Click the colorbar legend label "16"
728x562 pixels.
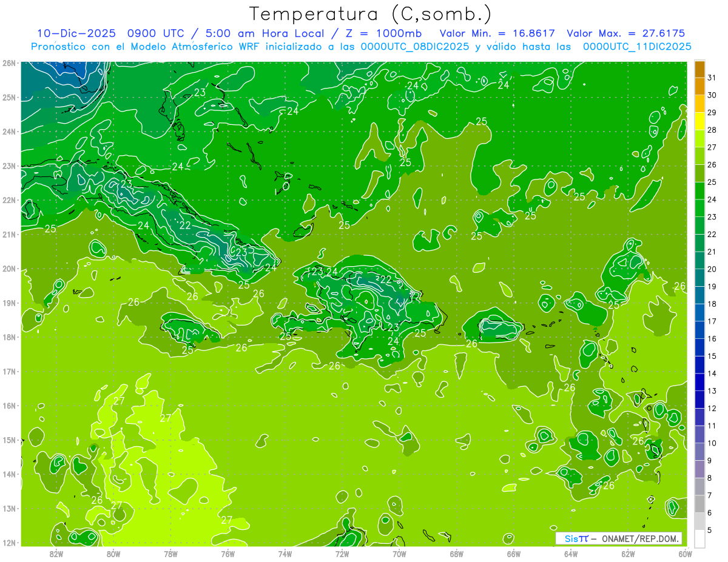click(712, 339)
